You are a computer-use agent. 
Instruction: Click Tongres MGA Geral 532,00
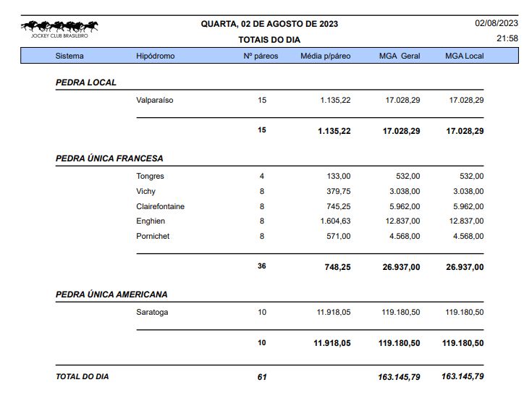408,176
